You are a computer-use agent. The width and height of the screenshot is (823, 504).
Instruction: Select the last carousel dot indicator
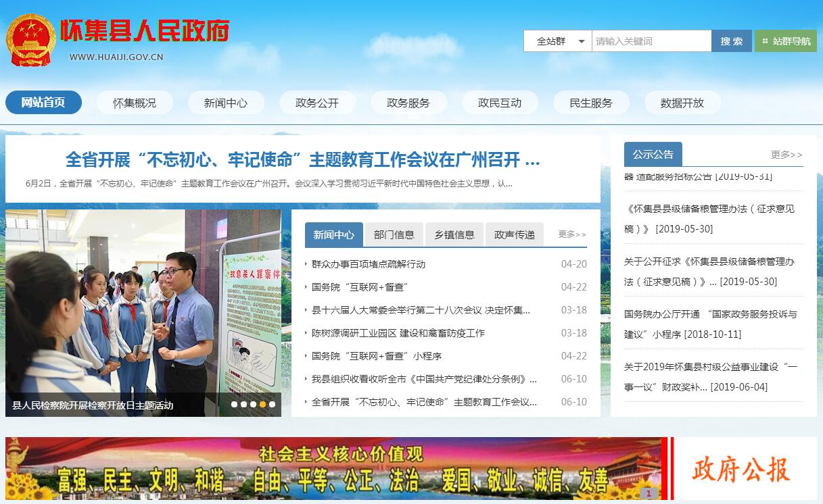point(272,405)
